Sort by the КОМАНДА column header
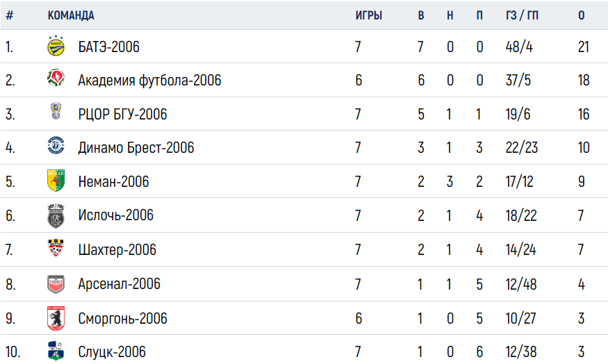The width and height of the screenshot is (608, 364). [71, 15]
